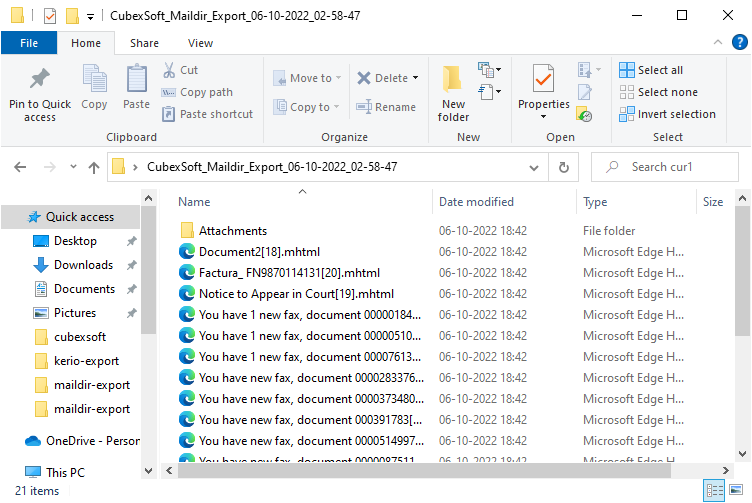Click navigation pane scrollbar down arrow
Viewport: 752px width, 503px height.
[x=149, y=471]
